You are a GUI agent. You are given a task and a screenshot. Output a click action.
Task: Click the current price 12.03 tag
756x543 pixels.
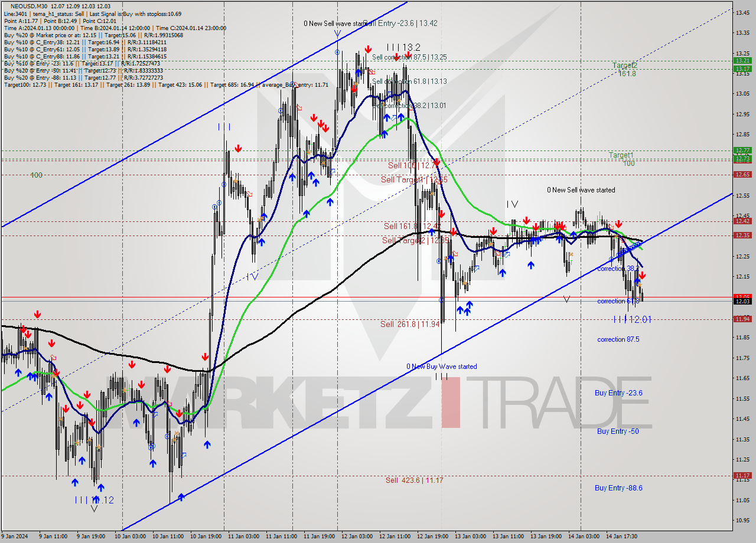pyautogui.click(x=742, y=302)
